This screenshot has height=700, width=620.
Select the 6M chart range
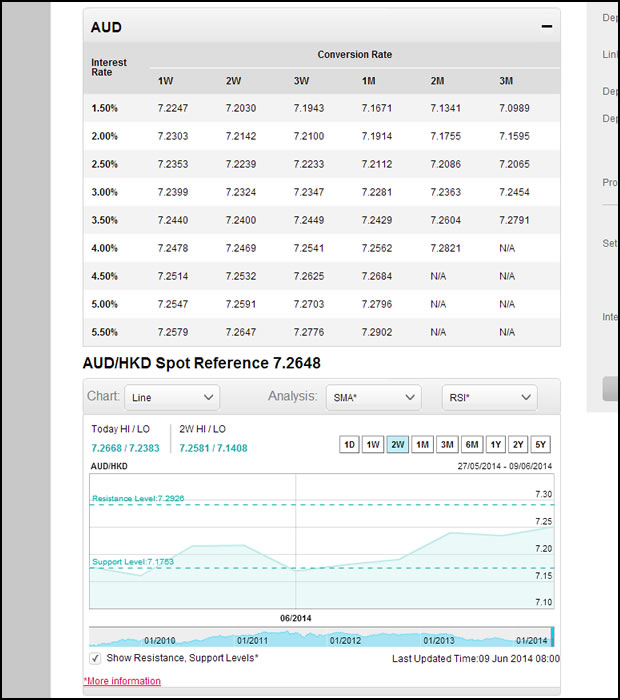pos(472,445)
